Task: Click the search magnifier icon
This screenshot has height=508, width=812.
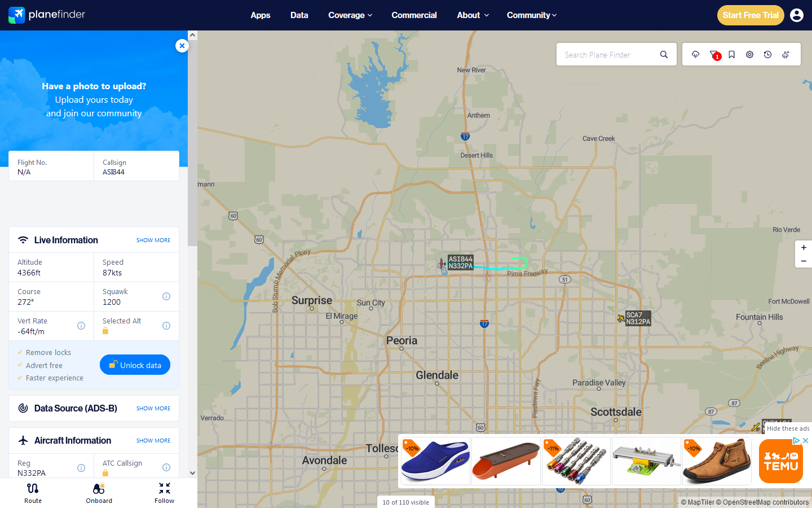Action: 664,55
